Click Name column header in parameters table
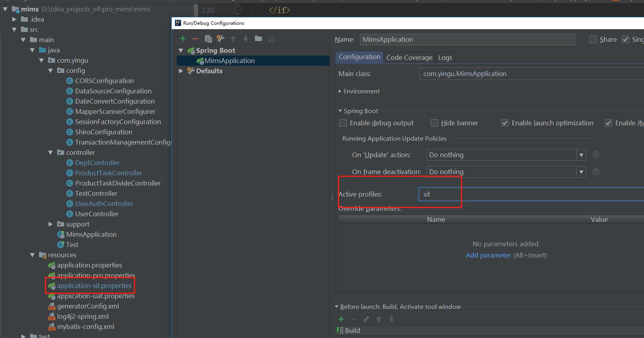Screen dimensions: 644x338 tap(436, 219)
